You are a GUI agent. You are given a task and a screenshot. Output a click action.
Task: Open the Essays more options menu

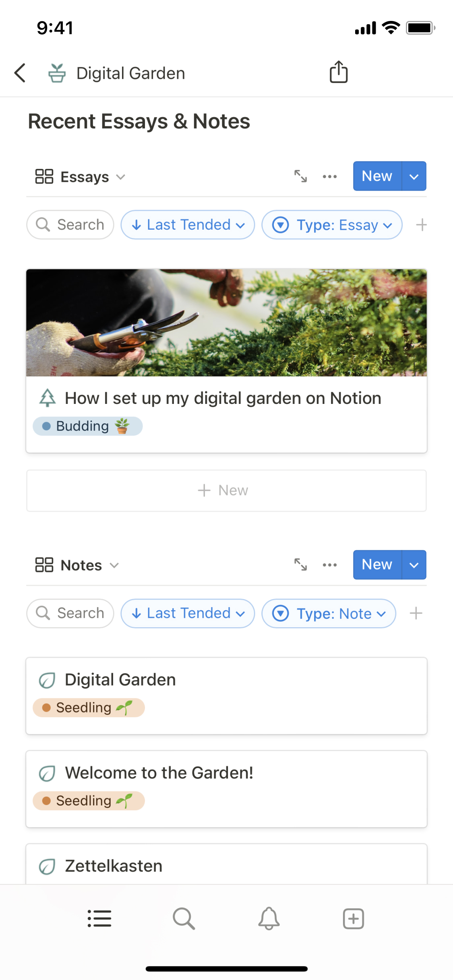tap(330, 176)
